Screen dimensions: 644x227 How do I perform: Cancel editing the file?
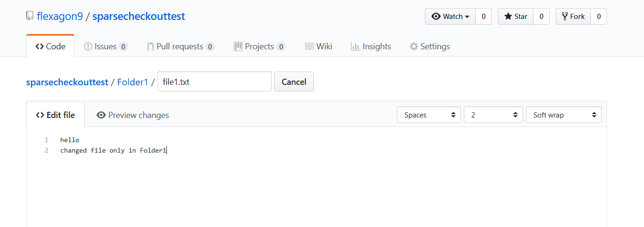pos(294,82)
